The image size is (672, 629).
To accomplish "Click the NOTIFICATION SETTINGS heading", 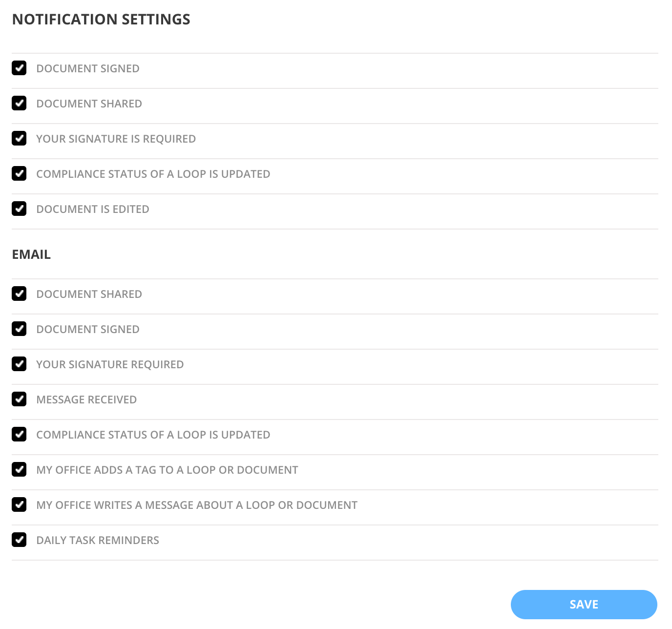I will 102,20.
